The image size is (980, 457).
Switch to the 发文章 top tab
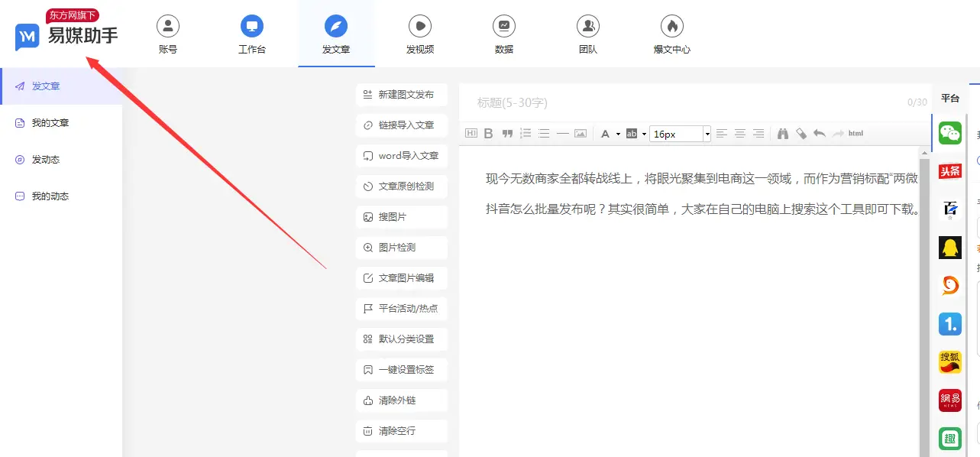(336, 35)
